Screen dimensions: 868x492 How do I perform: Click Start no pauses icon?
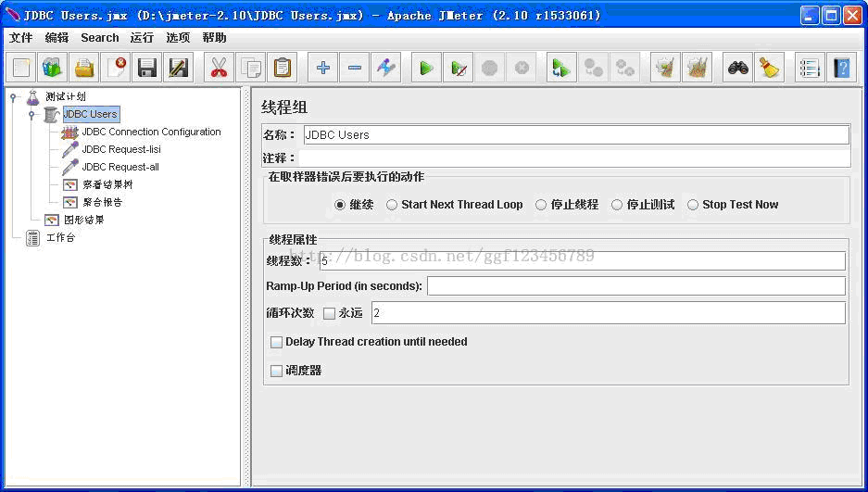[x=458, y=68]
